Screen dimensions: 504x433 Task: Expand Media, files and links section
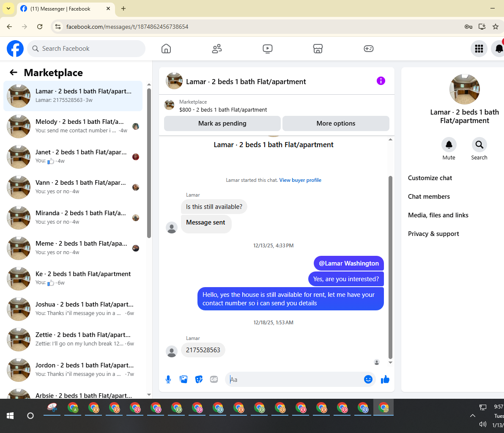tap(438, 215)
